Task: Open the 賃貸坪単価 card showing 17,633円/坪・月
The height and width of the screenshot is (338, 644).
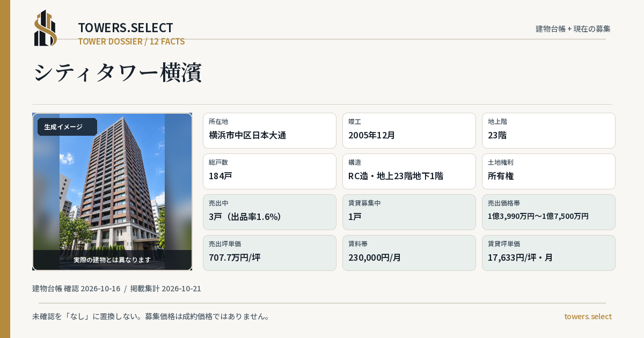Action: coord(548,253)
